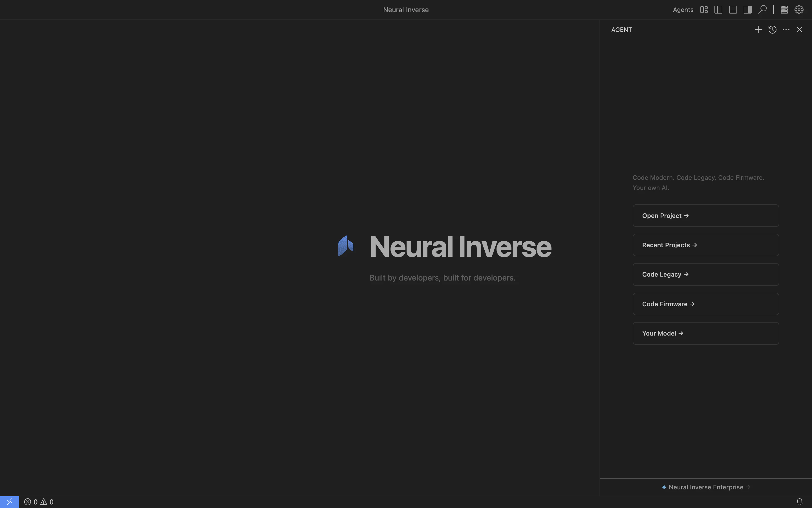Open the Recent Projects list
Screen dimensions: 812x508
pos(706,245)
